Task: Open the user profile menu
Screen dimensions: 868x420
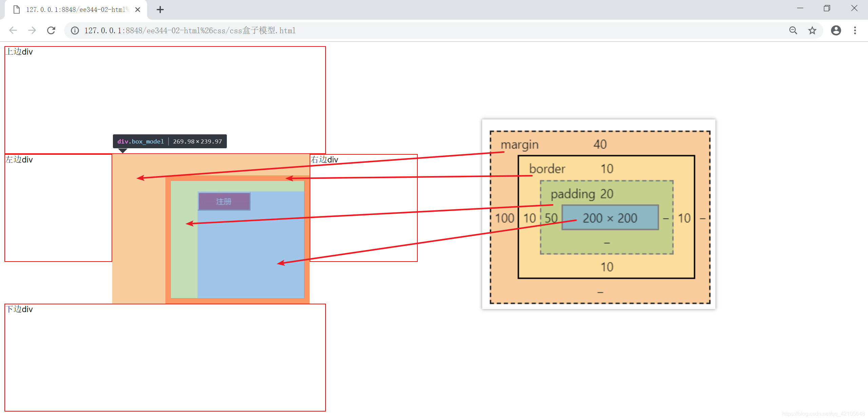Action: (836, 31)
